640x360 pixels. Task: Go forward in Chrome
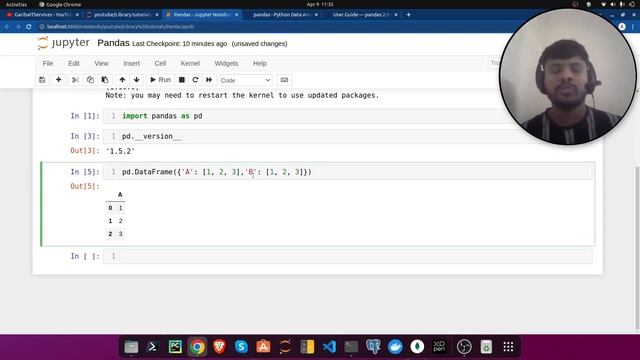18,27
